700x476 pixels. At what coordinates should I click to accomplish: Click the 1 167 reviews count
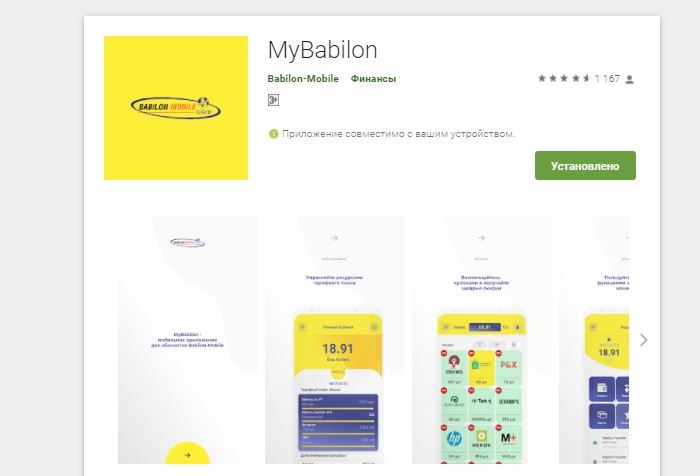pos(607,79)
